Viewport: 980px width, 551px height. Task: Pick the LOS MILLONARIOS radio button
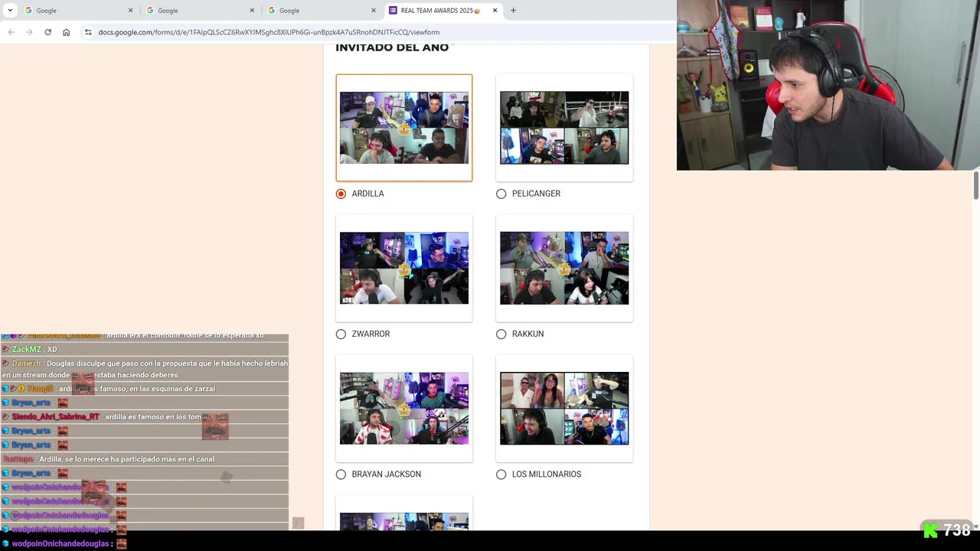point(501,474)
